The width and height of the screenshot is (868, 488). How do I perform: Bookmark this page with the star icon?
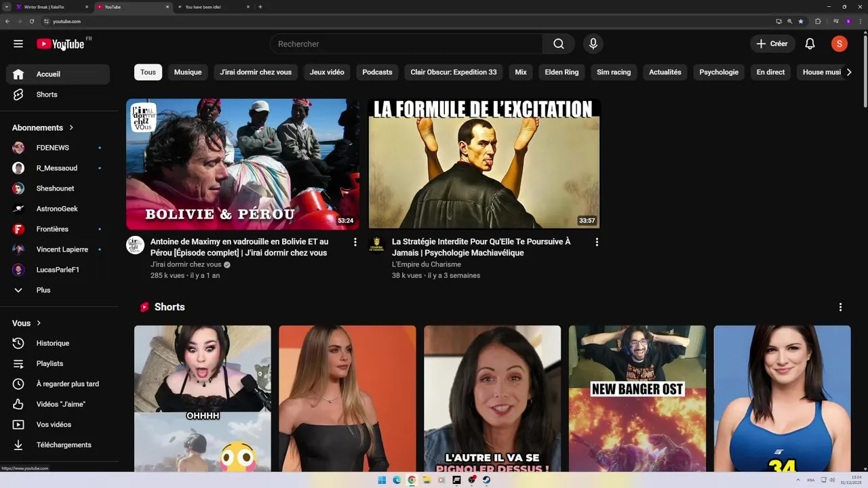pyautogui.click(x=801, y=21)
